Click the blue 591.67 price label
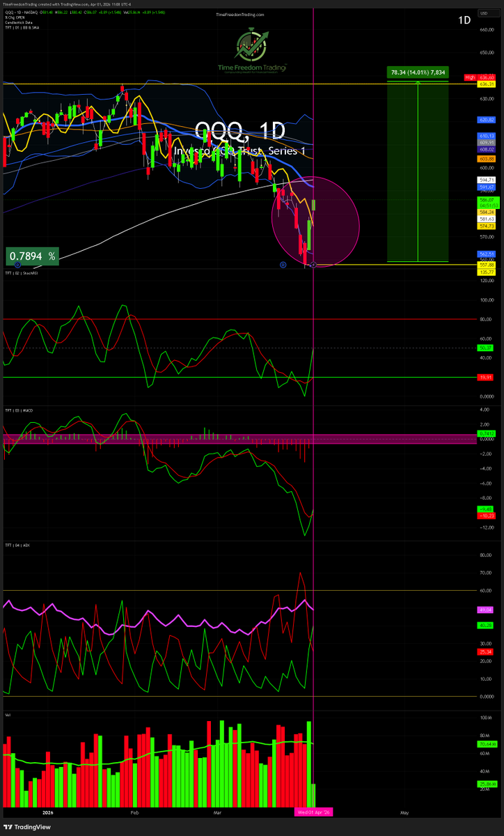Viewport: 504px width, 836px height. (x=486, y=187)
